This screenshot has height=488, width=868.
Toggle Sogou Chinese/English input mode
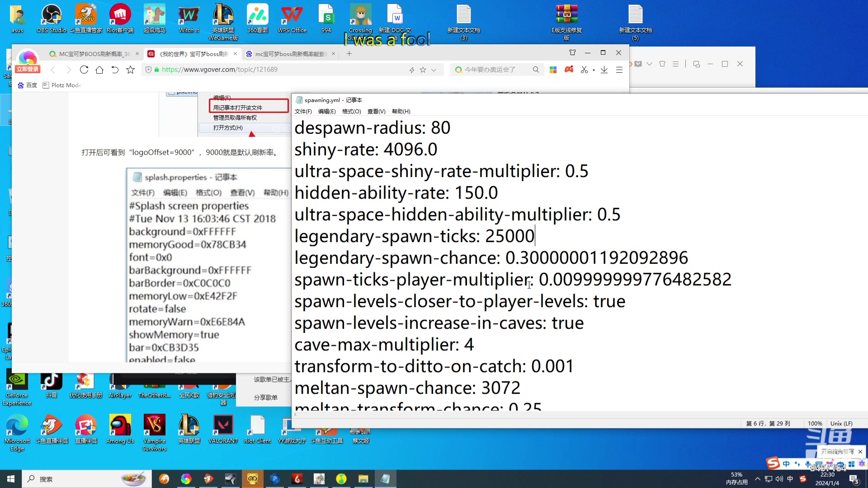(786, 464)
